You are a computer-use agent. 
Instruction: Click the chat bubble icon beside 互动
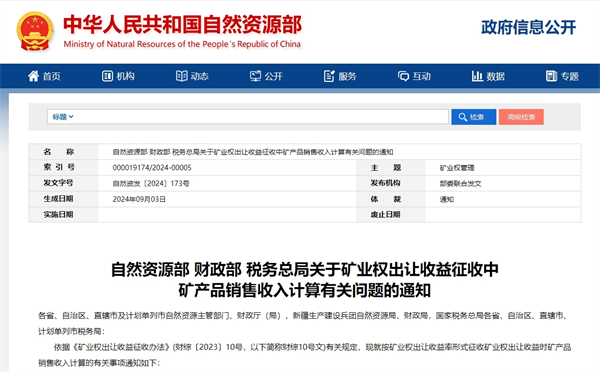pyautogui.click(x=403, y=76)
